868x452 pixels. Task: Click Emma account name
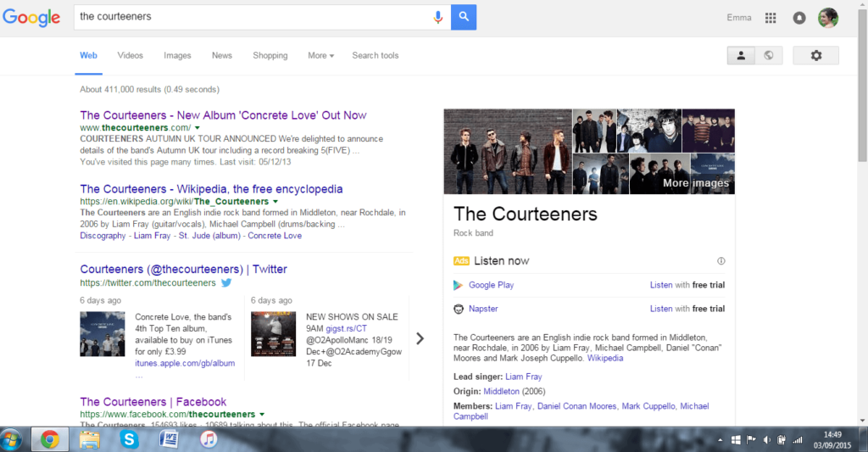739,18
